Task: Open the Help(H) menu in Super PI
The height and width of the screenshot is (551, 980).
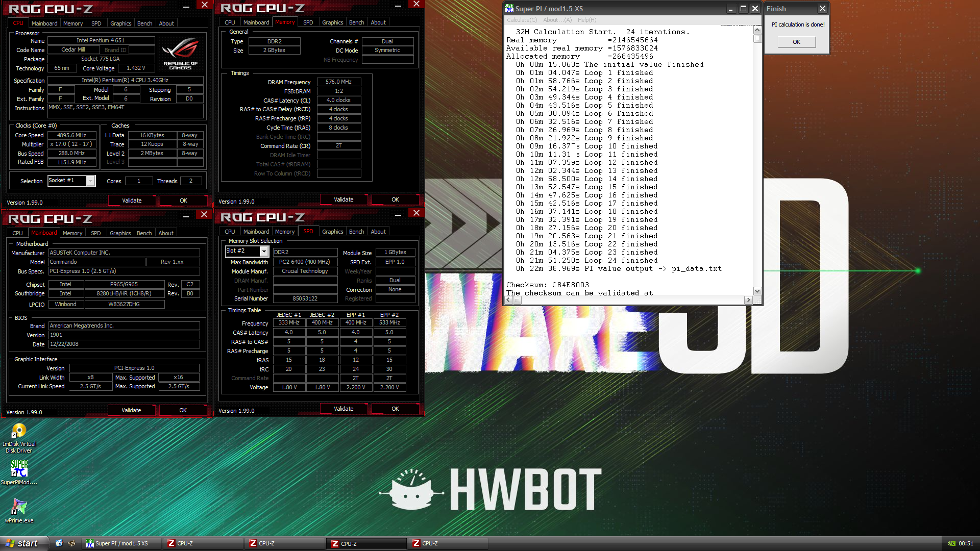Action: (587, 20)
